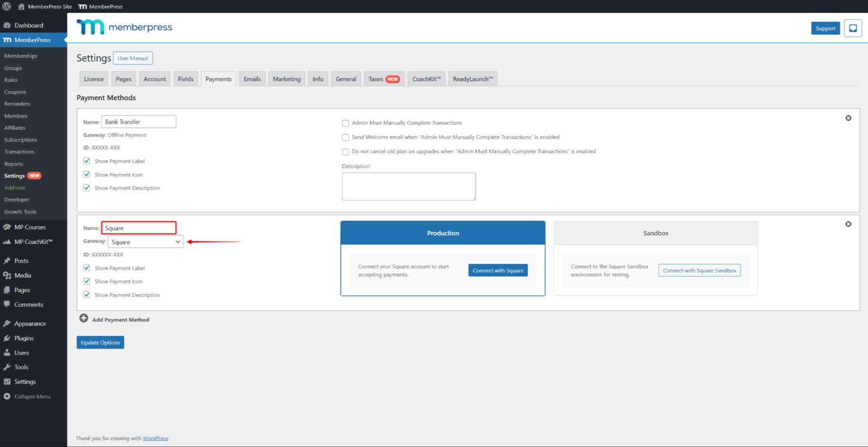Image resolution: width=868 pixels, height=447 pixels.
Task: Click the Posts pin icon in sidebar
Action: coord(7,260)
